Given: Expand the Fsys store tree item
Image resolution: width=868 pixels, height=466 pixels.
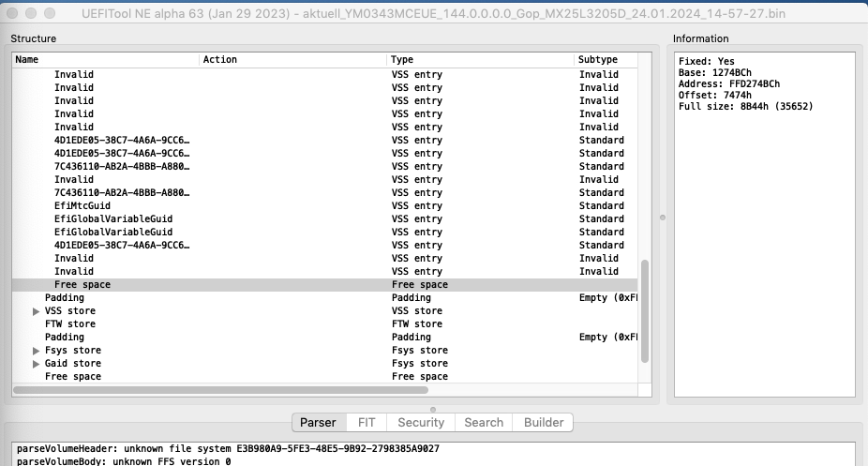Looking at the screenshot, I should coord(36,351).
